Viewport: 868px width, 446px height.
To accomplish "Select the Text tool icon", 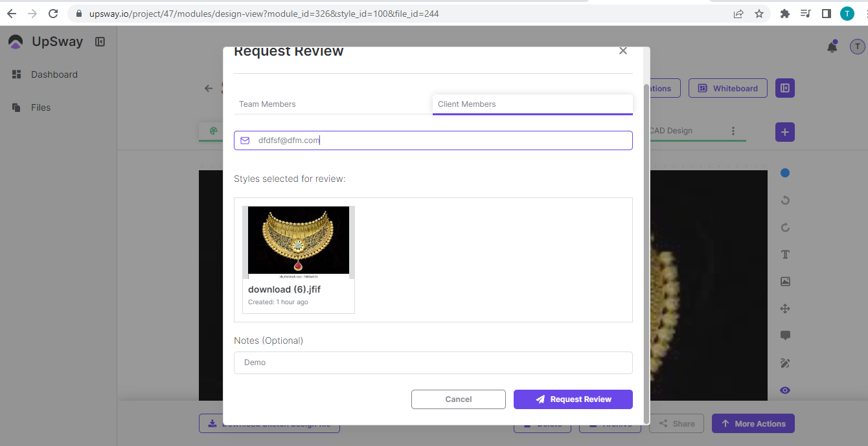I will 785,254.
